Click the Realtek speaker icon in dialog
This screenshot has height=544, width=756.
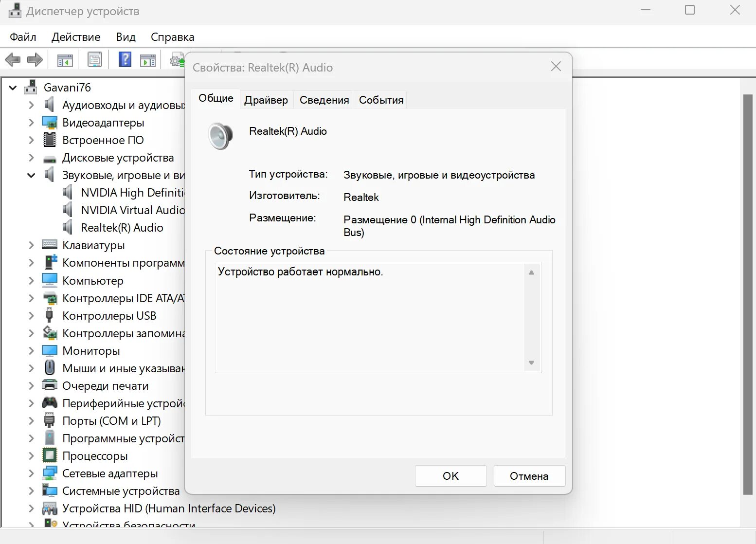click(x=221, y=136)
